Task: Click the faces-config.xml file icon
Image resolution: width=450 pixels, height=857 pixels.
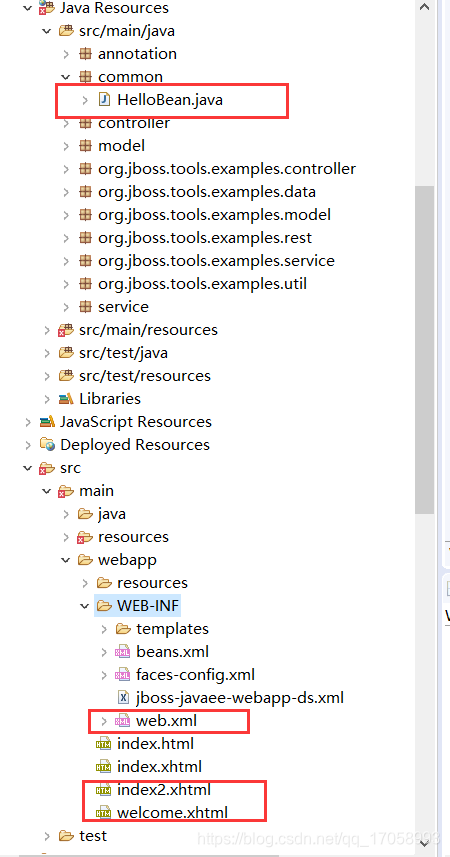Action: tap(122, 674)
